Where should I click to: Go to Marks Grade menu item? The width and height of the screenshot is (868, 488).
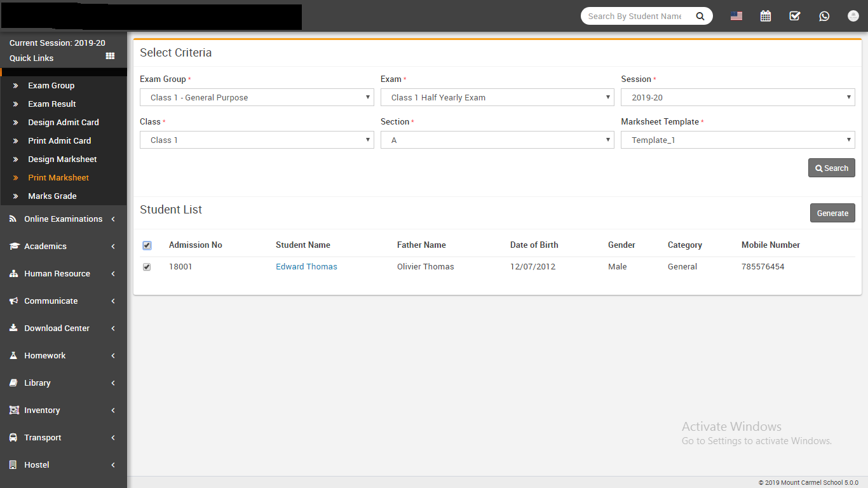[52, 196]
